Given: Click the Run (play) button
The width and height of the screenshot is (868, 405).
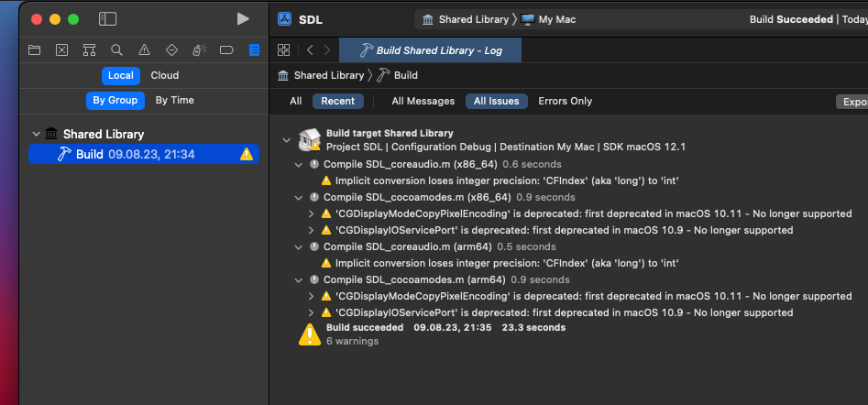Looking at the screenshot, I should click(x=242, y=18).
